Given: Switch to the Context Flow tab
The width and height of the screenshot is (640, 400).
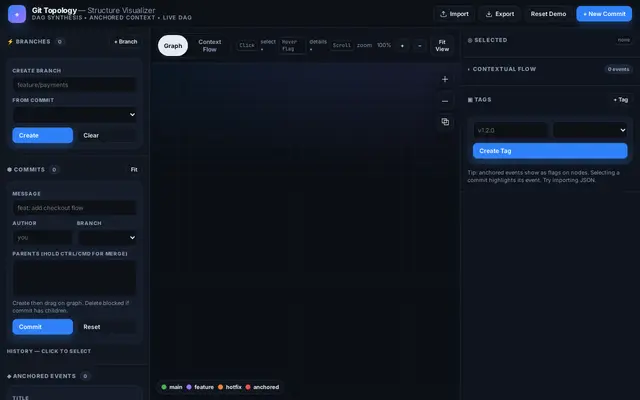Looking at the screenshot, I should tap(210, 46).
